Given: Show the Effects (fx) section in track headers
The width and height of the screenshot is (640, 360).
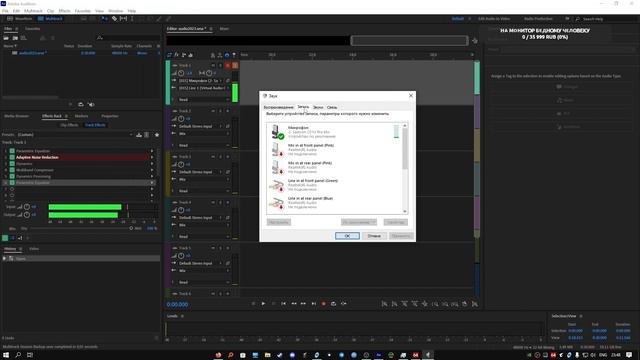Looking at the screenshot, I should pos(177,55).
